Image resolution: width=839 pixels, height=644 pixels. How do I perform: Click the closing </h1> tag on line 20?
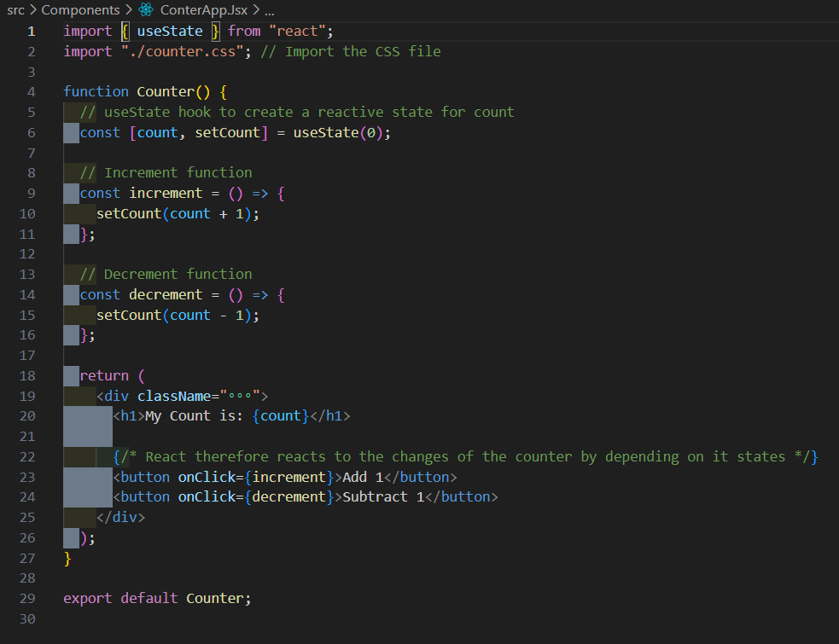[x=329, y=416]
